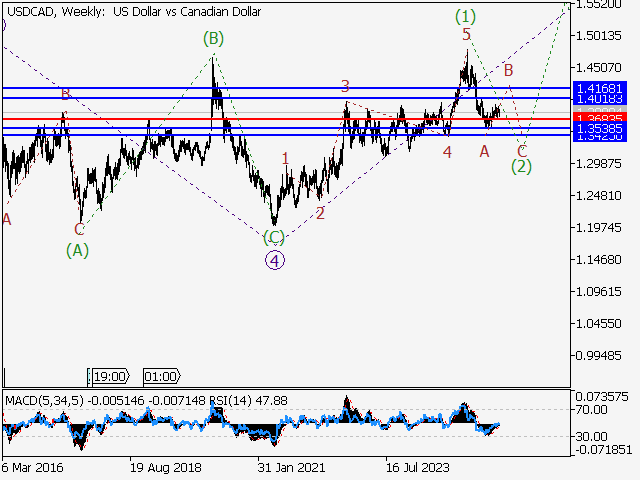Screen dimensions: 640x480
Task: Select the 1.35385 blue price label
Action: [x=600, y=128]
